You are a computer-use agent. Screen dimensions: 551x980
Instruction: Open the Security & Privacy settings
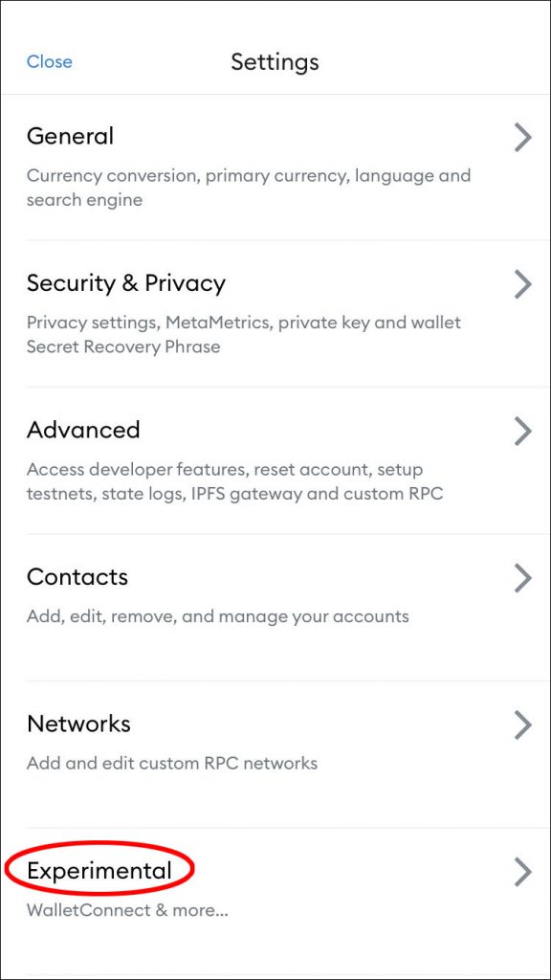pos(125,283)
